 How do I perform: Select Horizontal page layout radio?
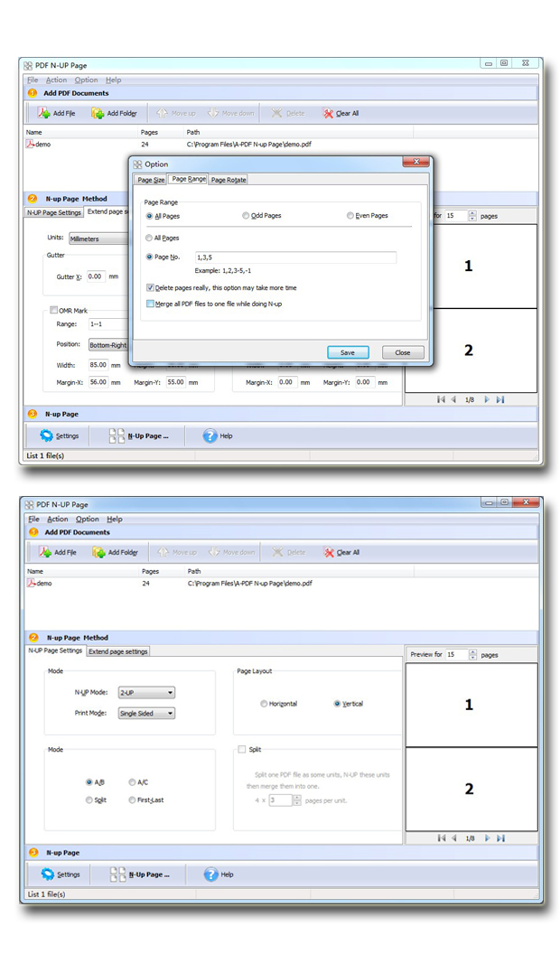pos(264,704)
